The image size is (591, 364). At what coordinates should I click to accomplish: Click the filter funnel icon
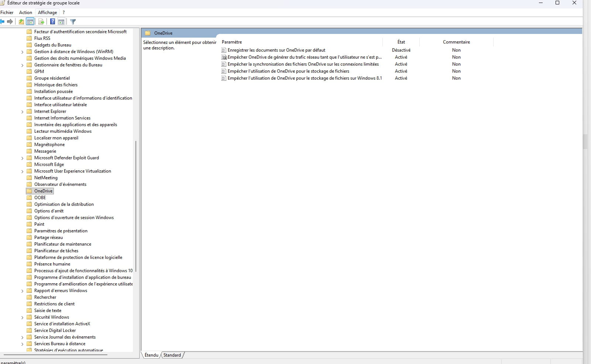click(73, 22)
